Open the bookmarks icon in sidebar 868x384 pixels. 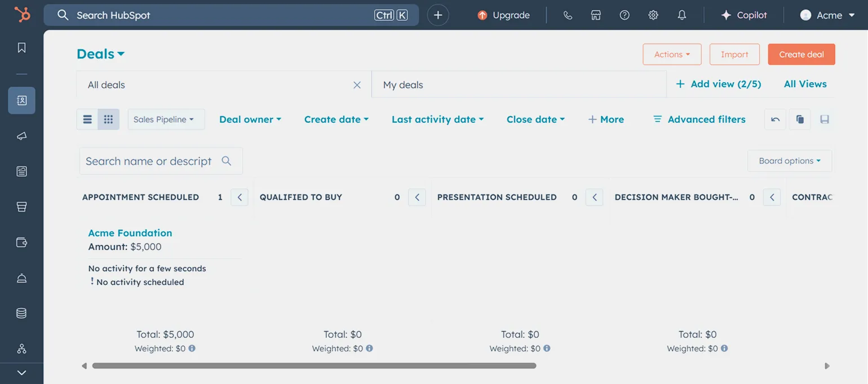tap(21, 48)
